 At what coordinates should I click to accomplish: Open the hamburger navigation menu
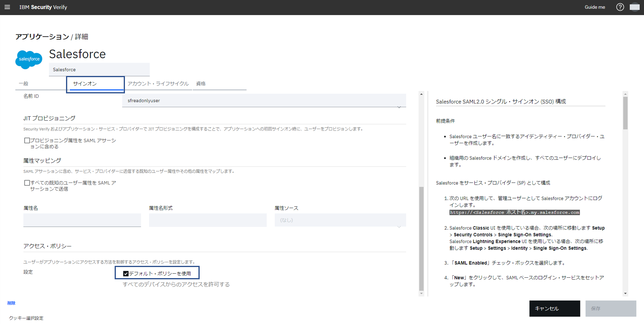click(7, 7)
